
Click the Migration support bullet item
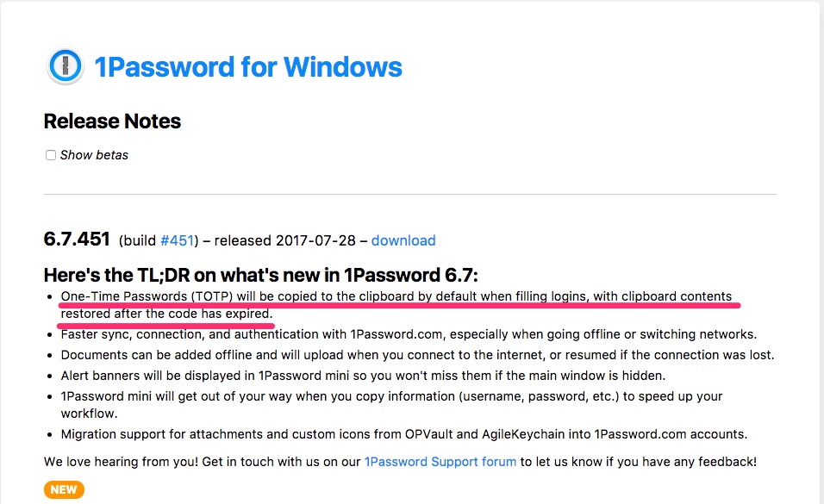(404, 434)
